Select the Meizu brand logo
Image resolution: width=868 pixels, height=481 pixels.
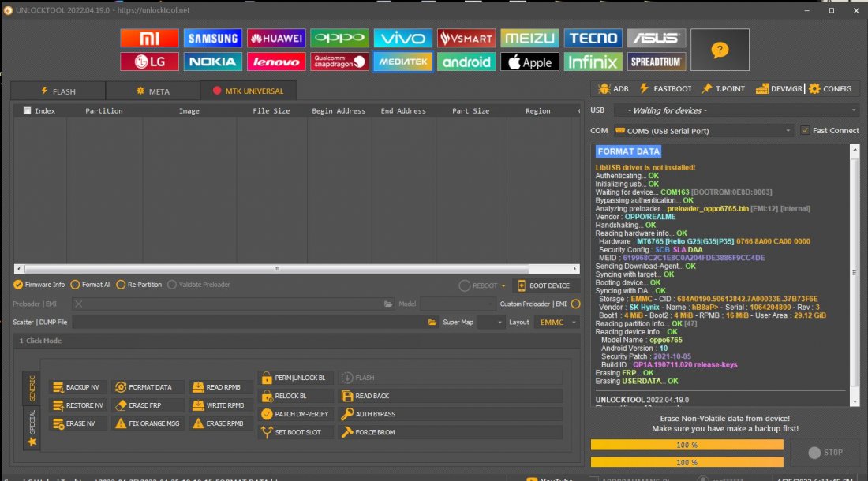pos(529,38)
